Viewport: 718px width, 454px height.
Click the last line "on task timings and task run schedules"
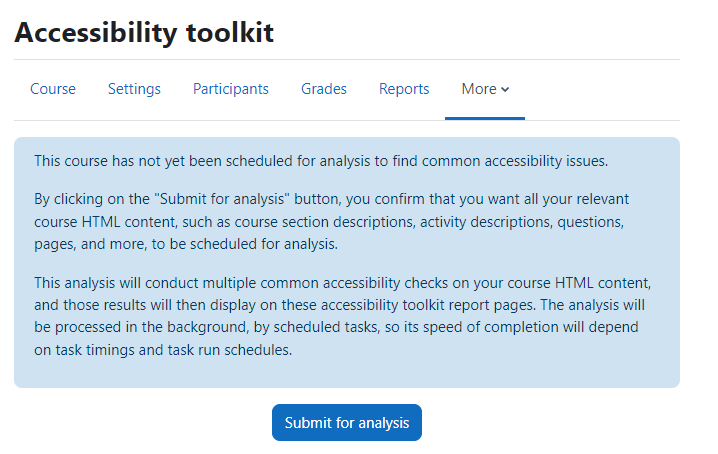click(163, 350)
